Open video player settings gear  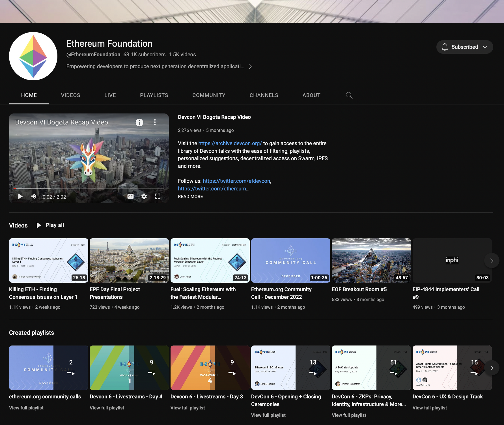(144, 196)
